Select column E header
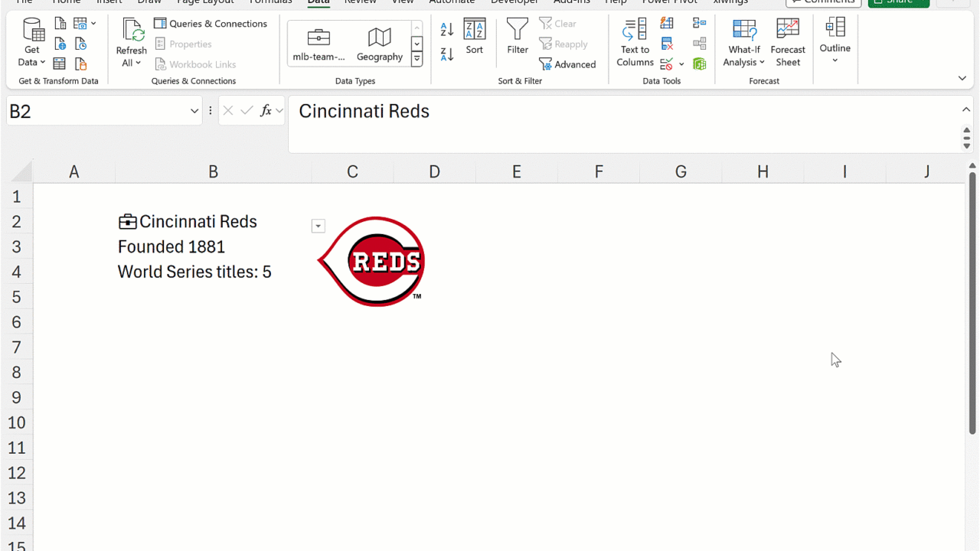Screen dimensions: 980x551 (x=516, y=171)
